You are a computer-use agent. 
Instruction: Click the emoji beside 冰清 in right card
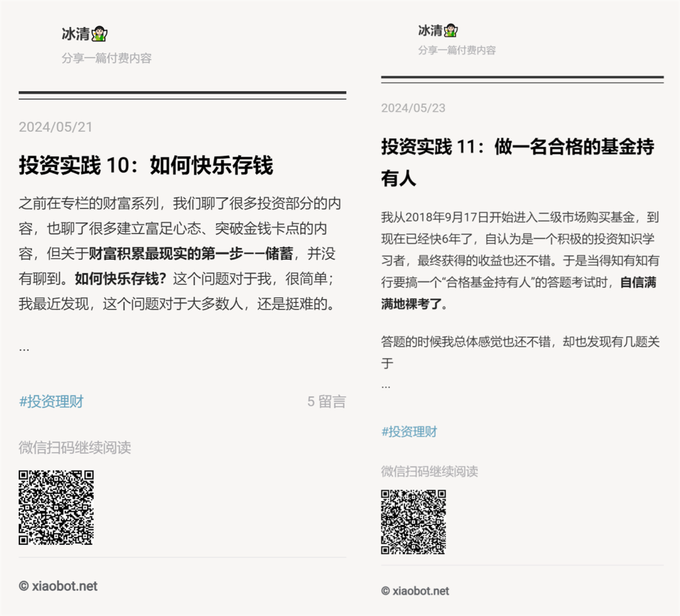(x=451, y=30)
